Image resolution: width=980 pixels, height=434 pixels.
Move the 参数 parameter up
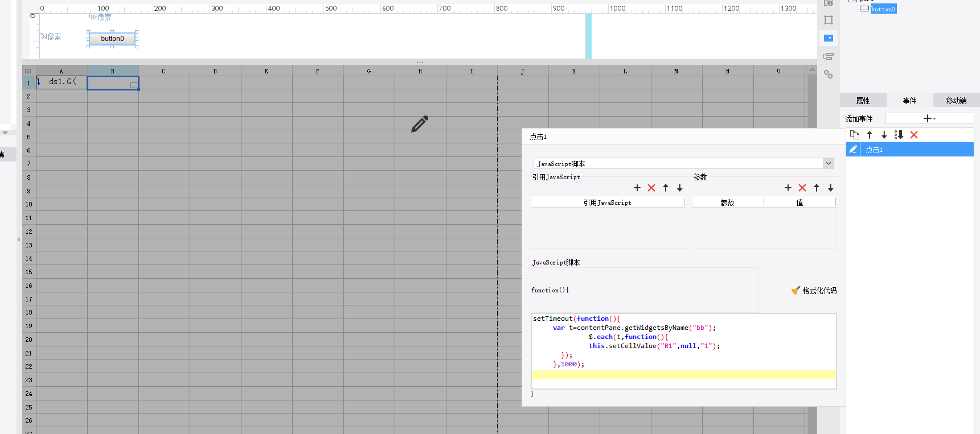pos(817,188)
